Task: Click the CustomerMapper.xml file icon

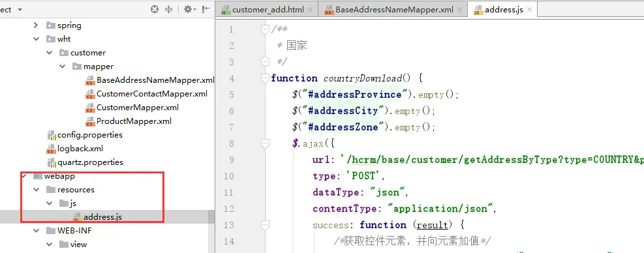Action: click(x=90, y=108)
